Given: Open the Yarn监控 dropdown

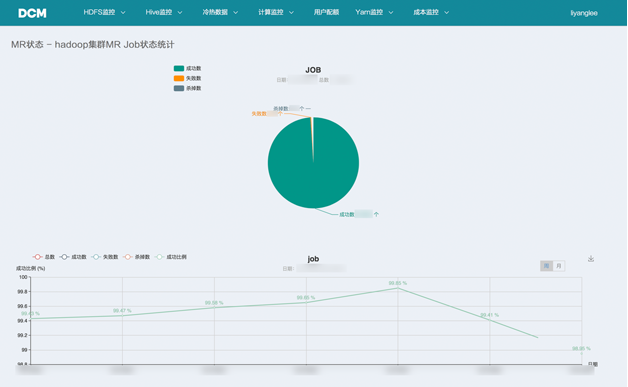Looking at the screenshot, I should pyautogui.click(x=374, y=12).
